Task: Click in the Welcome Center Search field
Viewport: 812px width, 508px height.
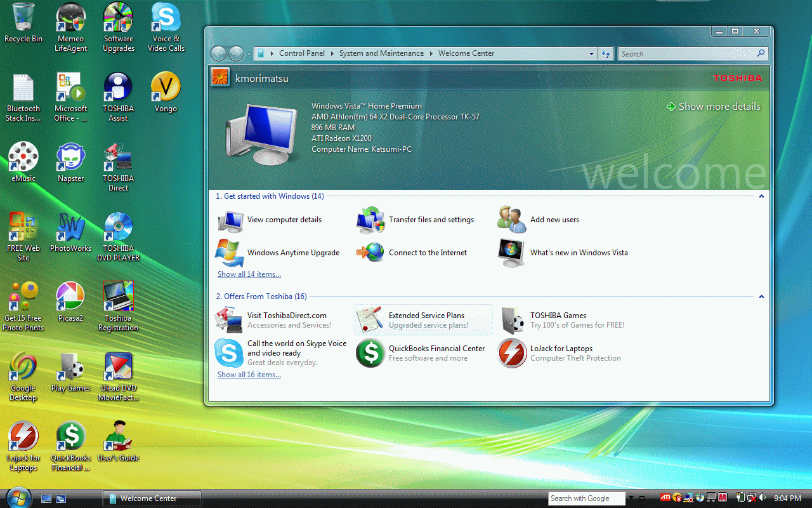Action: 693,54
